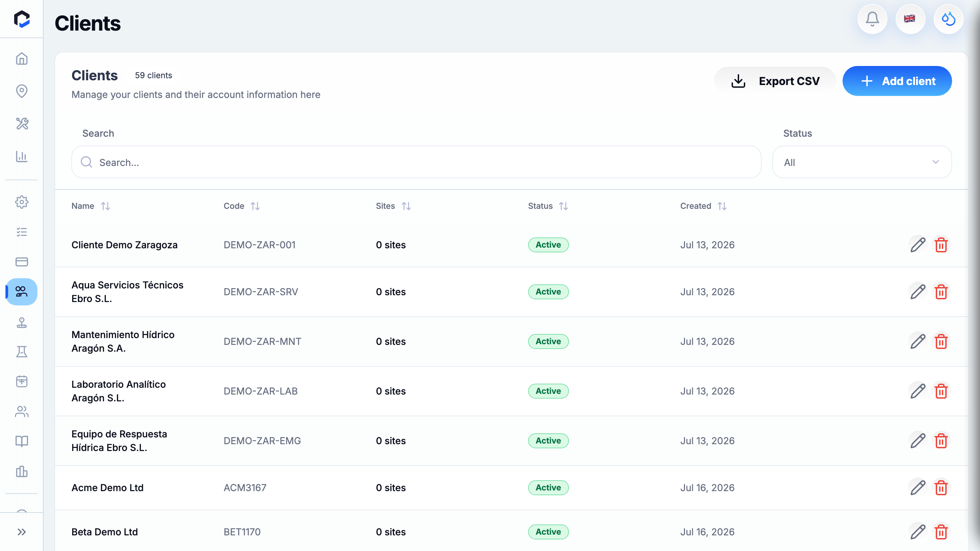The image size is (980, 551).
Task: Click into the Search clients field
Action: coord(416,162)
